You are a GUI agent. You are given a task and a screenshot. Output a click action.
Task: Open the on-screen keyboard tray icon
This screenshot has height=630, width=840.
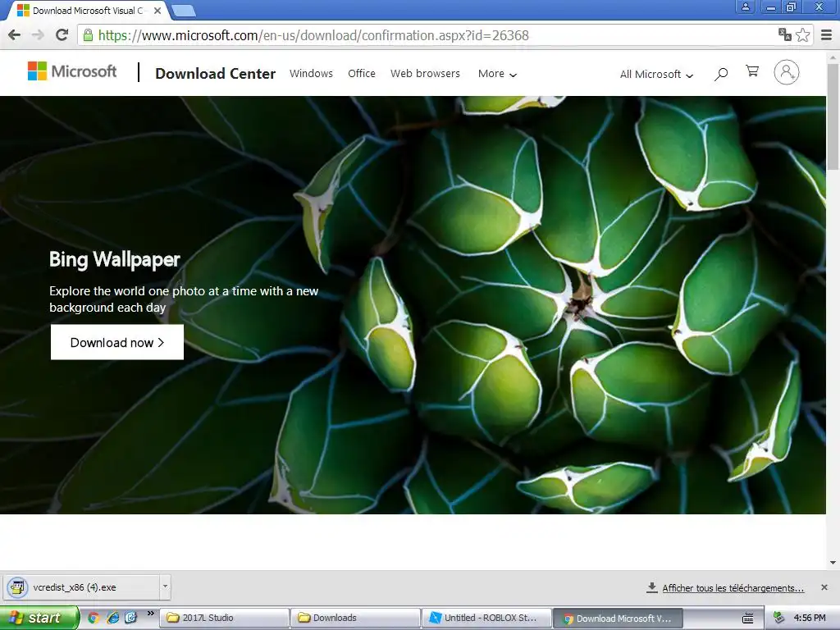pos(748,619)
